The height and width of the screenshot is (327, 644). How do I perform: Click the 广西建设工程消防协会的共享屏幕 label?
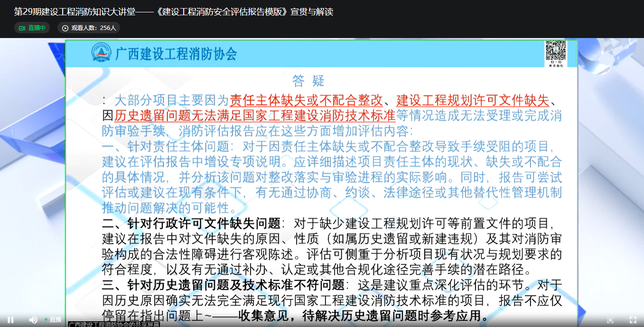pyautogui.click(x=114, y=324)
